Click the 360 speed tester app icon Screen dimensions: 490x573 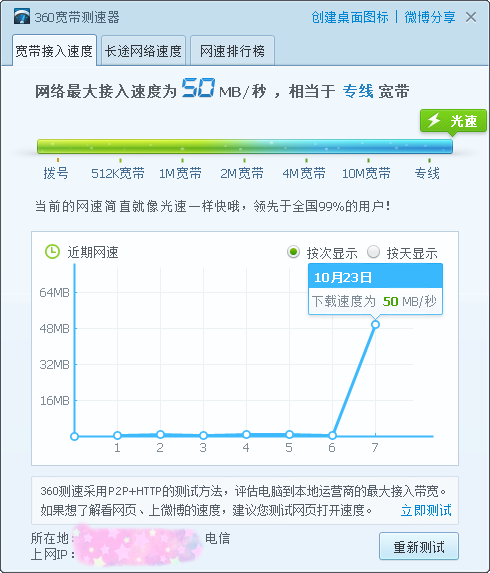(x=22, y=17)
